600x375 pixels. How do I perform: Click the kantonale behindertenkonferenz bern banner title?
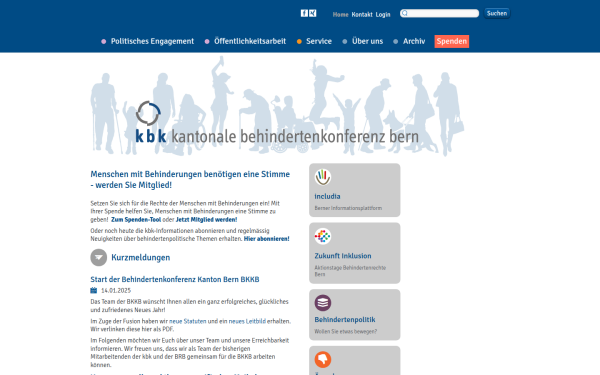[295, 136]
